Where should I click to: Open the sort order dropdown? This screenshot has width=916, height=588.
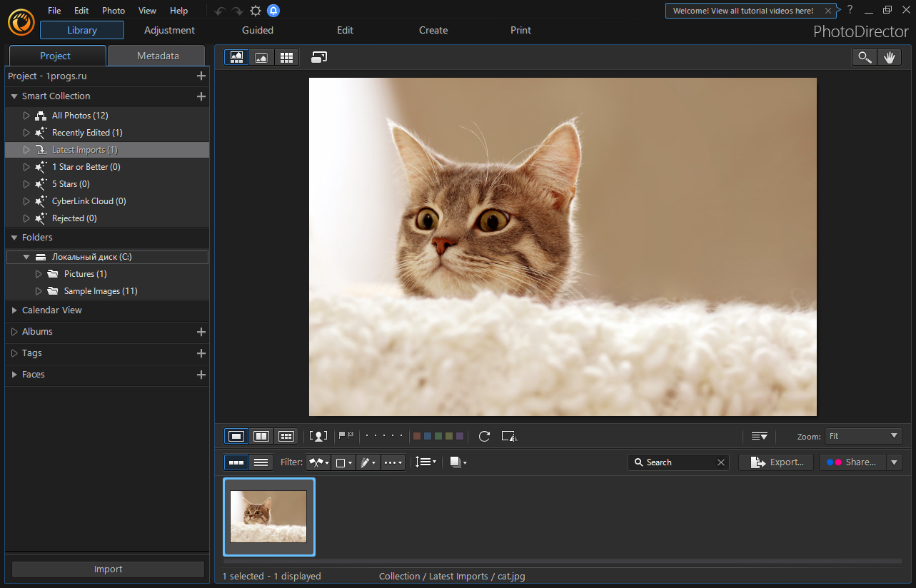pyautogui.click(x=425, y=462)
